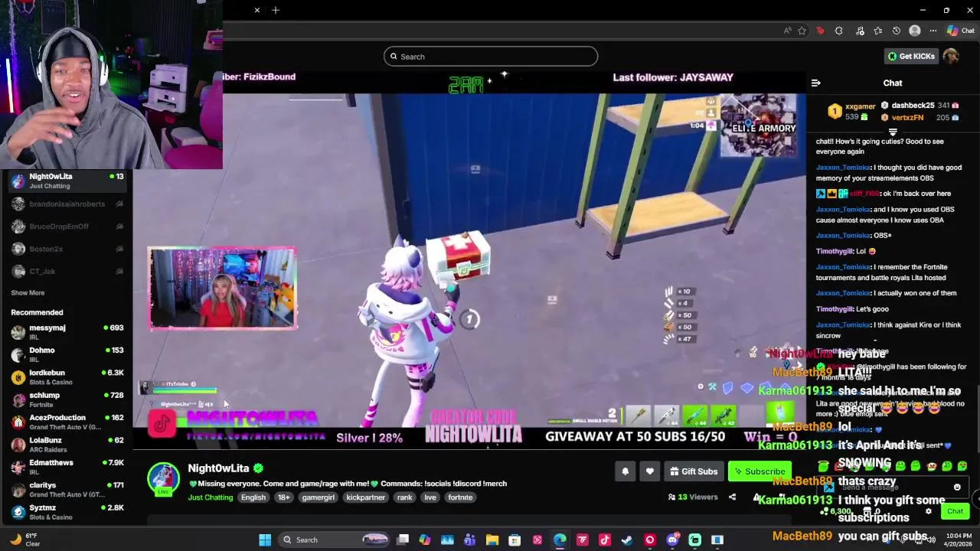This screenshot has width=980, height=551.
Task: Open the browser Extensions puzzle icon
Action: click(x=838, y=31)
